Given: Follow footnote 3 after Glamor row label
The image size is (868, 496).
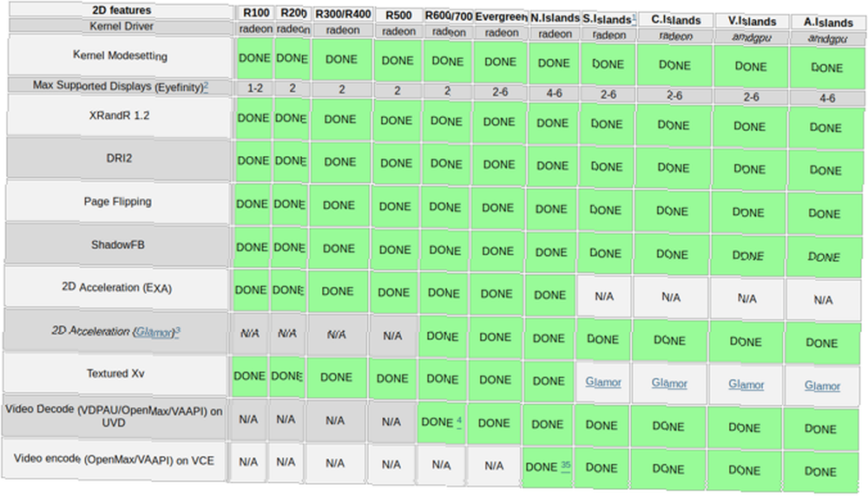Looking at the screenshot, I should point(178,330).
